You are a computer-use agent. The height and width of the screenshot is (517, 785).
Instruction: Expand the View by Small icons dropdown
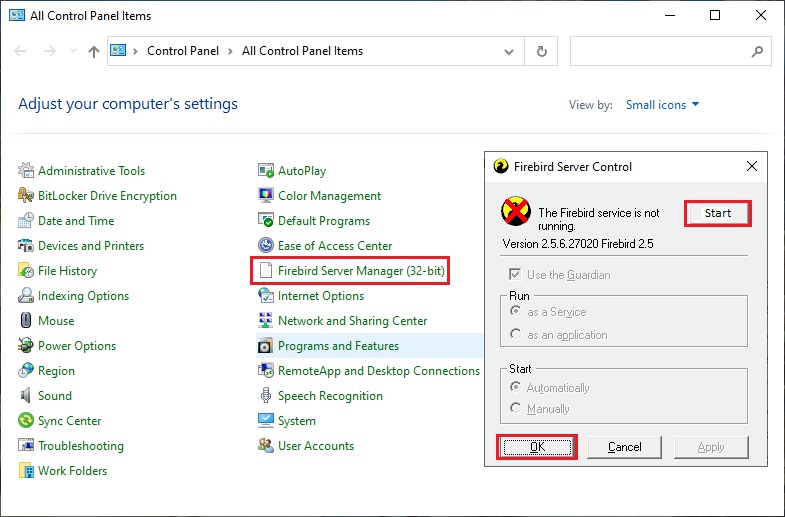(662, 105)
